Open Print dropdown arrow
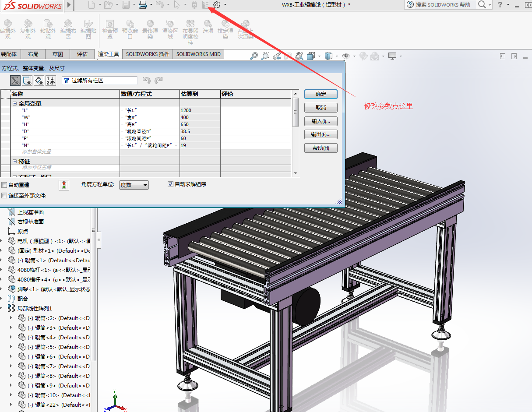Screen dimensions: 532x412 [151, 5]
